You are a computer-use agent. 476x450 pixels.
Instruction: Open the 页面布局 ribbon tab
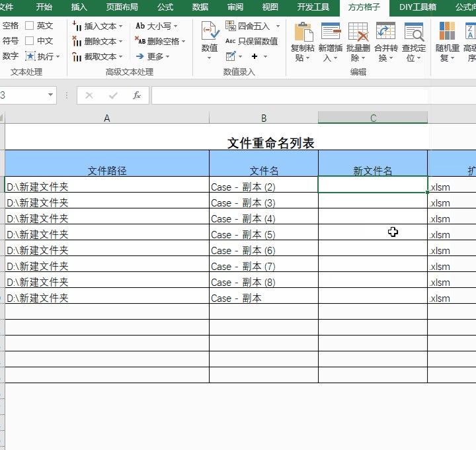tap(122, 7)
